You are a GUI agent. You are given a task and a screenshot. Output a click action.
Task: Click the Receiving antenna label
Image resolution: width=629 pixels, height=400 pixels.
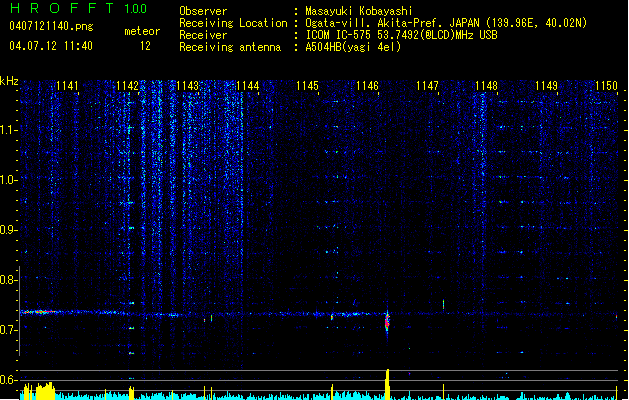coord(230,47)
